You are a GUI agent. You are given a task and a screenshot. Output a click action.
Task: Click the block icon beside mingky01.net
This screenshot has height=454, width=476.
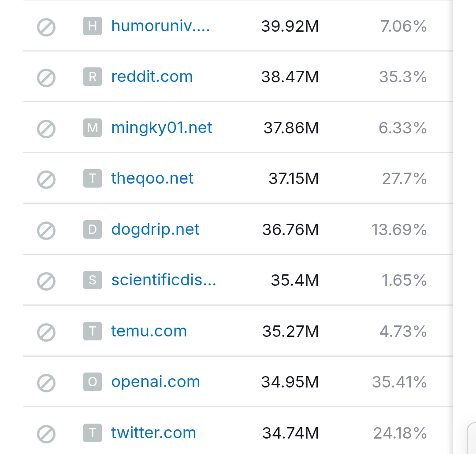click(46, 129)
